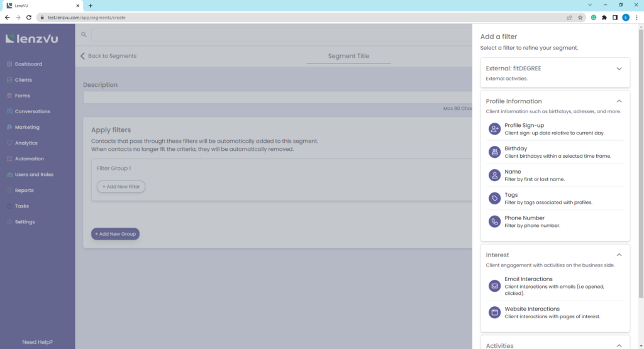This screenshot has width=644, height=349.
Task: Collapse the Activities section chevron
Action: point(619,345)
